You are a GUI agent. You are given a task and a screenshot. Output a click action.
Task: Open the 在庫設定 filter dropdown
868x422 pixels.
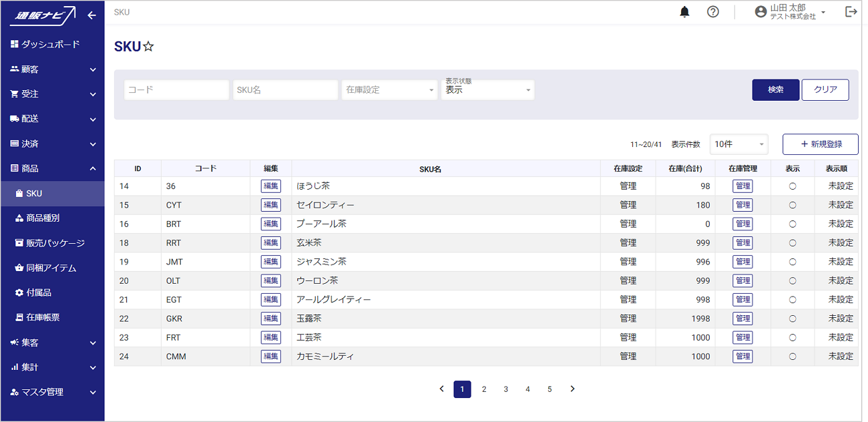(389, 90)
